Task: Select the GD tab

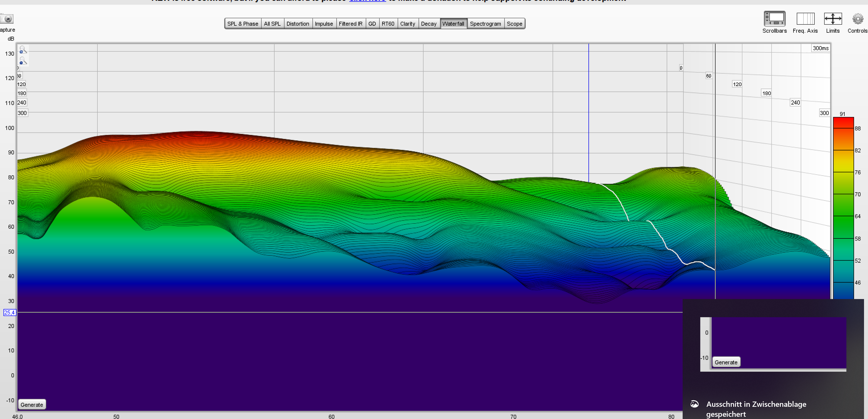Action: coord(372,24)
